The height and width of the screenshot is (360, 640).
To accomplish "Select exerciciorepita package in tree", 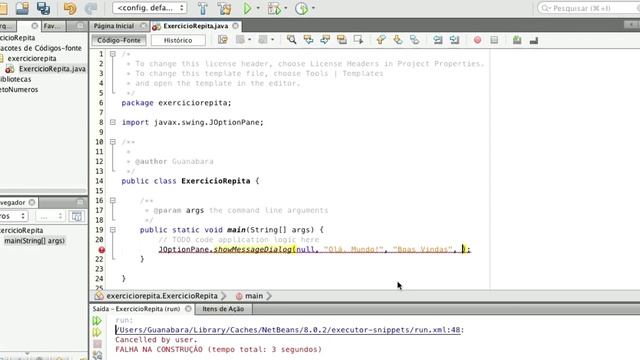I will pos(32,58).
